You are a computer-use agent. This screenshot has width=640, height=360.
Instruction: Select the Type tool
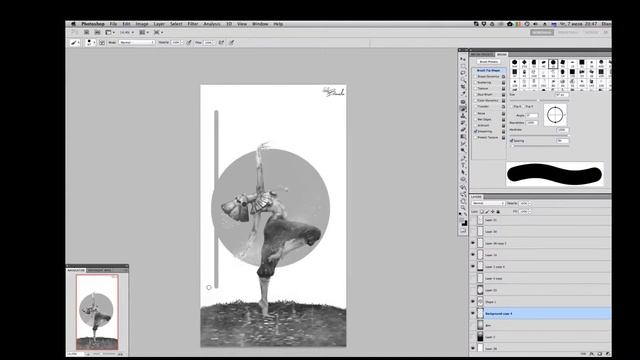463,165
